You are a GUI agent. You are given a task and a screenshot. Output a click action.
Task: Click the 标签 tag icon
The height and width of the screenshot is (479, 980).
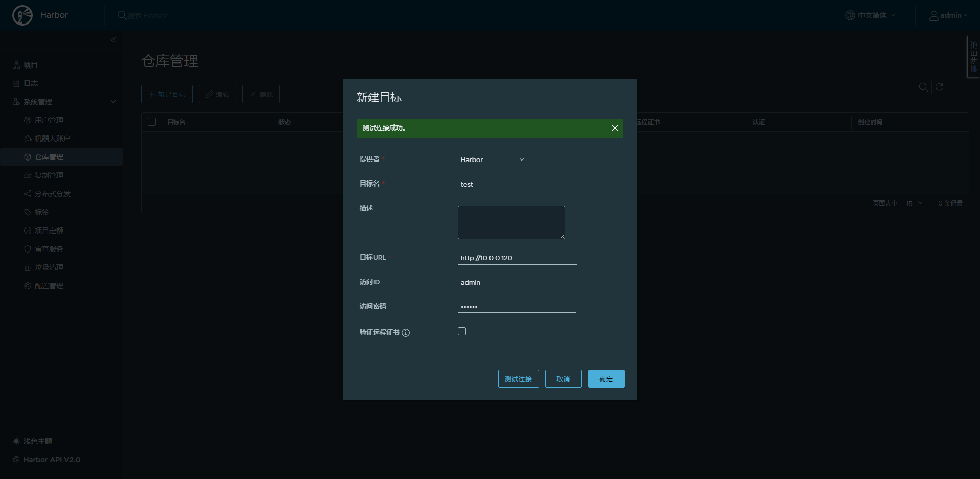pyautogui.click(x=28, y=212)
